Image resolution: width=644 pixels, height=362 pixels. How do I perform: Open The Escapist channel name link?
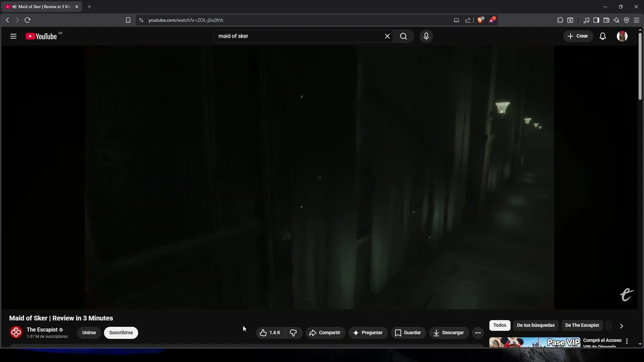pos(42,330)
